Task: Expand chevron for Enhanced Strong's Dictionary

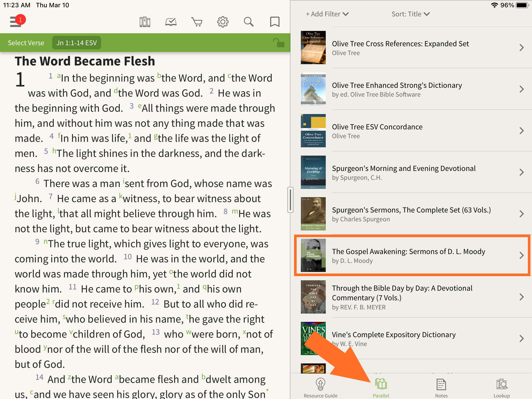Action: pos(521,89)
